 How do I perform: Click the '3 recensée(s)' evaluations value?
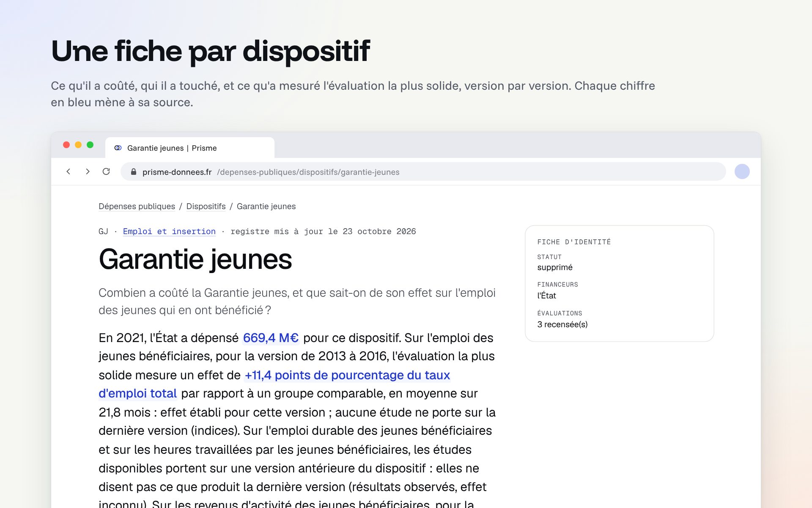tap(562, 324)
